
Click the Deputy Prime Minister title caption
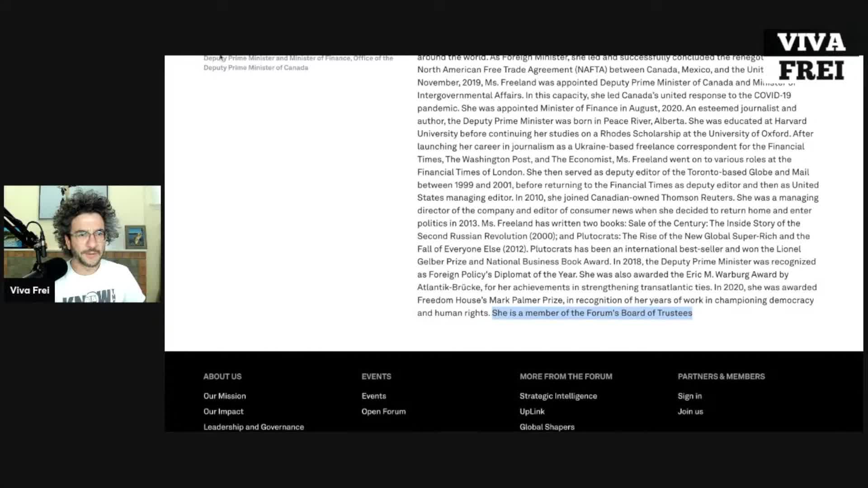click(298, 63)
